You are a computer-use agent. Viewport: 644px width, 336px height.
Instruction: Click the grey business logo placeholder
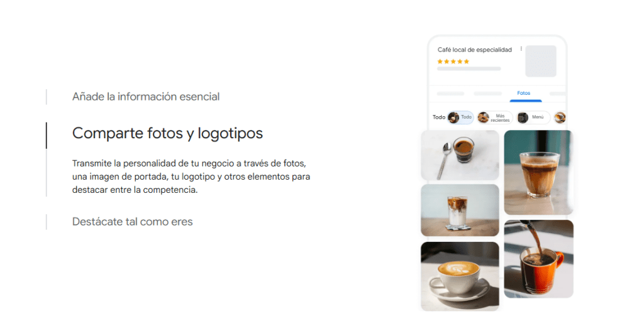pos(541,61)
